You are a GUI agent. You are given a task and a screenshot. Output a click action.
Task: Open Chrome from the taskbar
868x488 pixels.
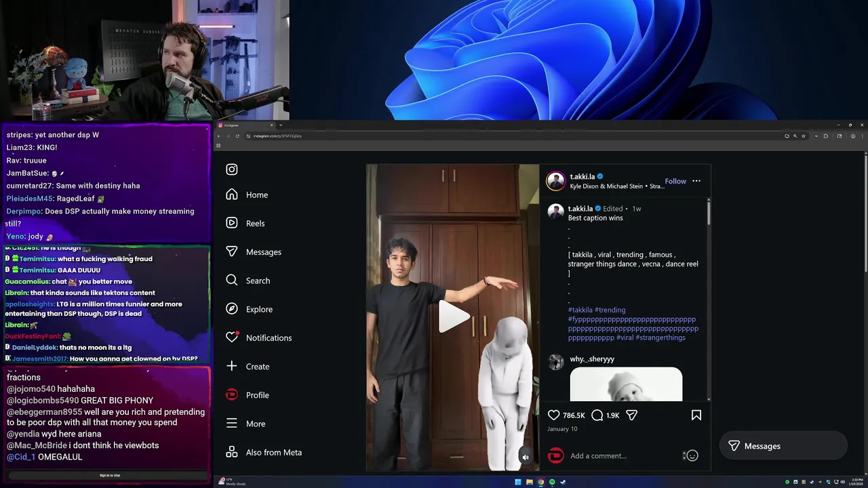540,482
